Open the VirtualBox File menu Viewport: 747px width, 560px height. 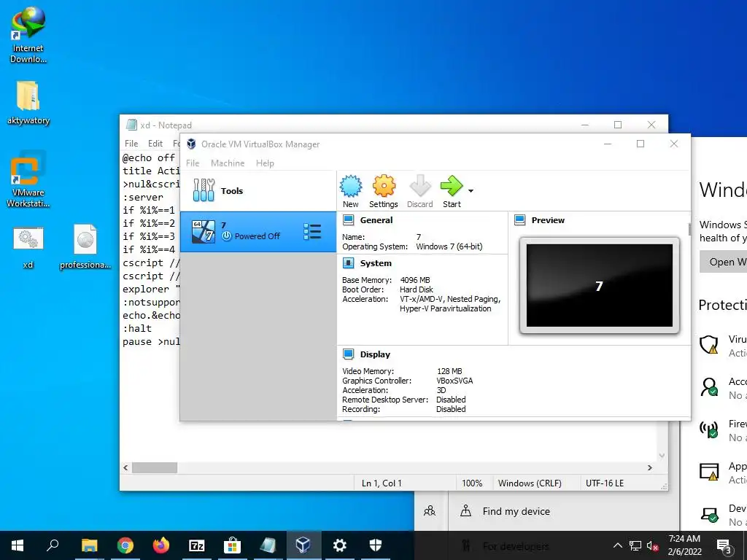[x=193, y=163]
